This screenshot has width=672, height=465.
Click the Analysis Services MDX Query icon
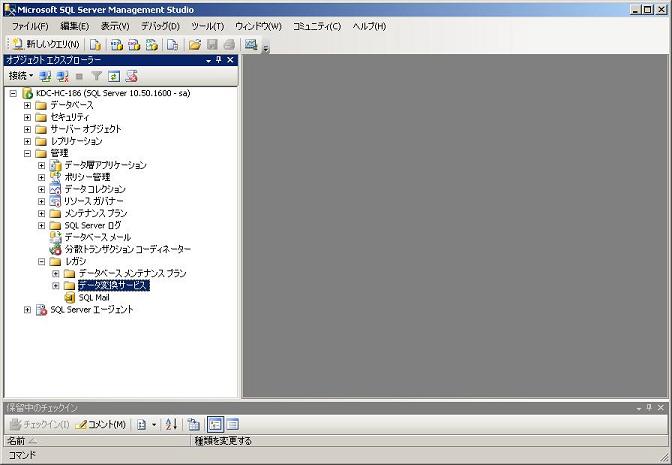(x=117, y=44)
